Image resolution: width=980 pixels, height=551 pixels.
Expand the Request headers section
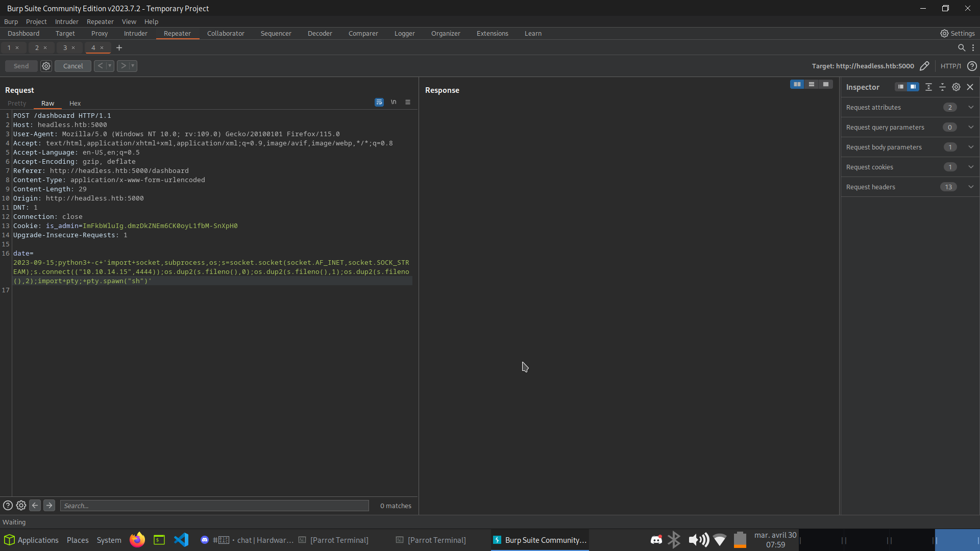click(971, 187)
